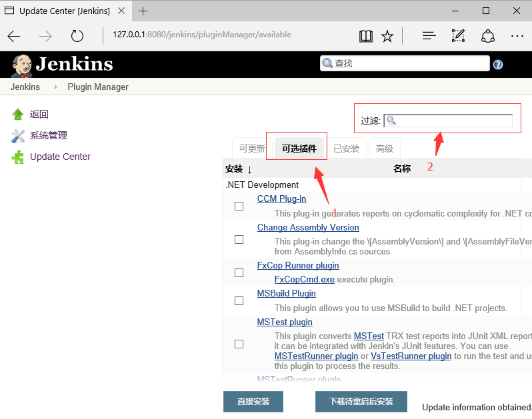Focus the Jenkins 查找 search box
The width and height of the screenshot is (532, 419).
tap(405, 63)
